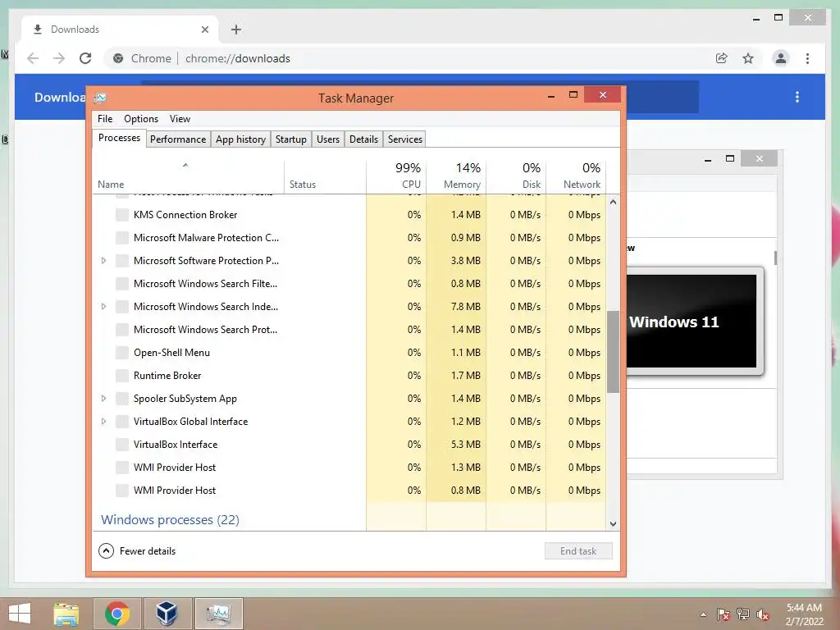Screen dimensions: 840x630
Task: Click the taskbar clock showing 5:44 AM
Action: 804,614
